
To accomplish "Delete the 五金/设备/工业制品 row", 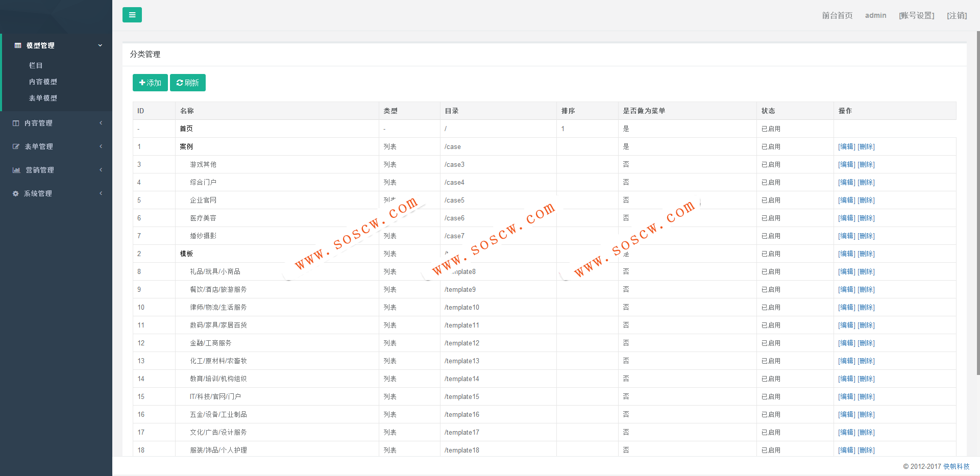I will point(866,414).
